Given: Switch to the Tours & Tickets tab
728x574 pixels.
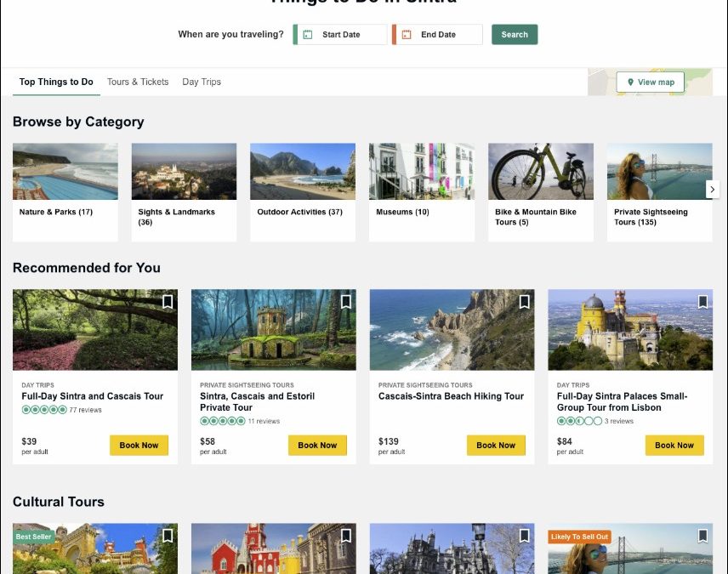Looking at the screenshot, I should 138,82.
